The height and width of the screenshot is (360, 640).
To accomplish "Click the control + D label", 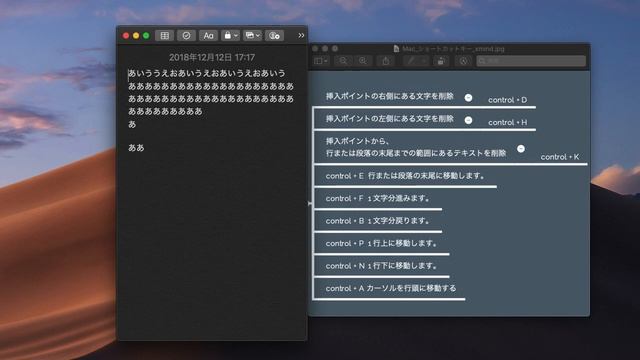I will click(507, 100).
